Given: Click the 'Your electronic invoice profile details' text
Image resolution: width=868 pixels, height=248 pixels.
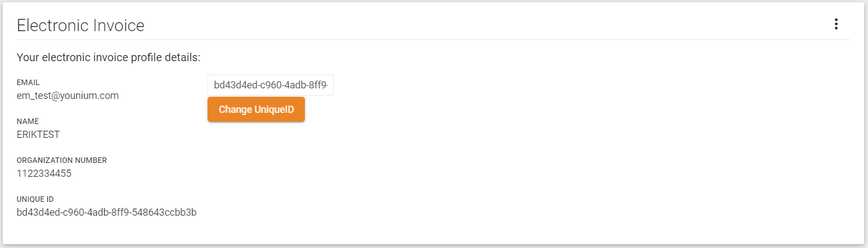Looking at the screenshot, I should coord(108,57).
